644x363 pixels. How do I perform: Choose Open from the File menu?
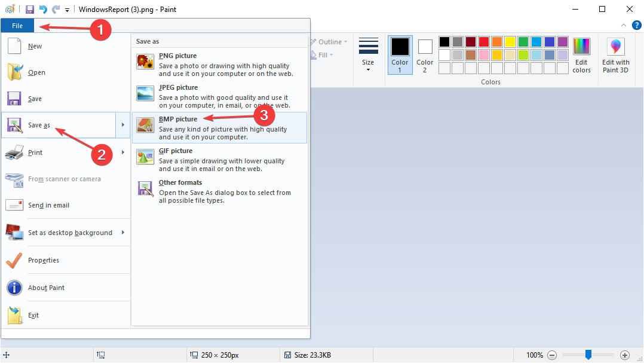[x=66, y=72]
